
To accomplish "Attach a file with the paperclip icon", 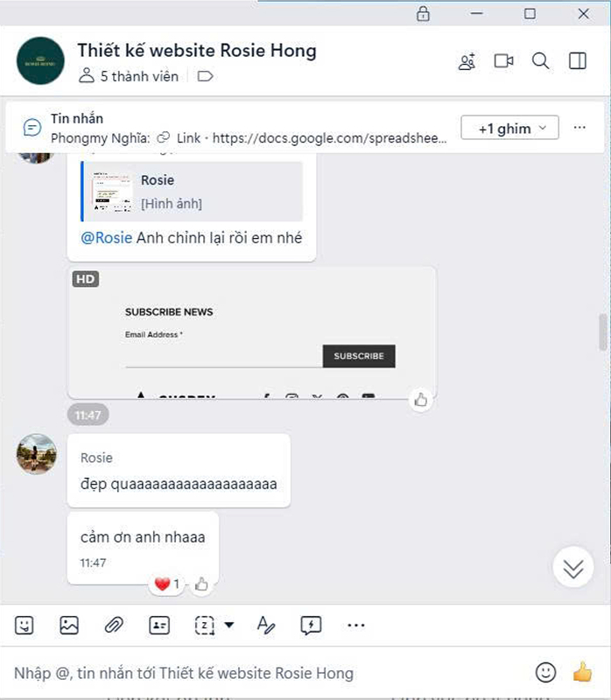I will [x=114, y=625].
